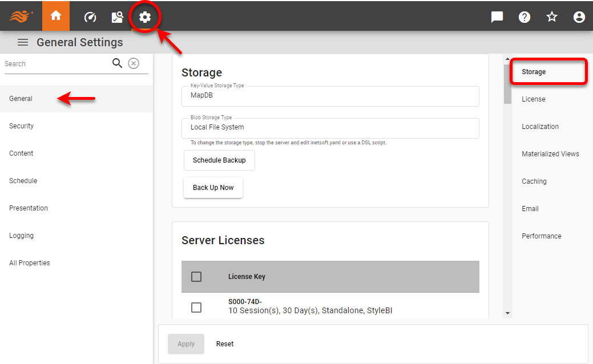
Task: Click the favorites star icon
Action: tap(551, 17)
